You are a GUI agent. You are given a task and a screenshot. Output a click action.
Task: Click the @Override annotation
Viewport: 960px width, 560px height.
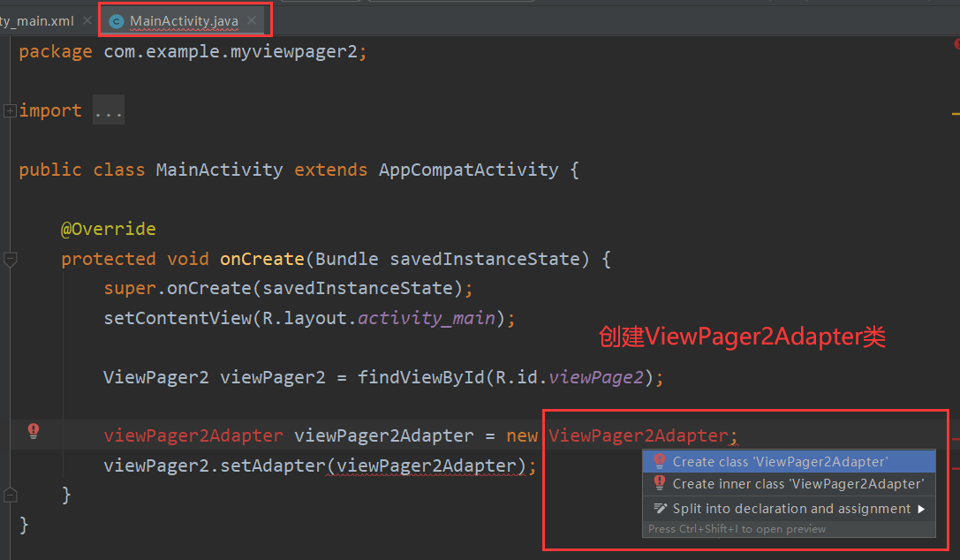tap(109, 229)
